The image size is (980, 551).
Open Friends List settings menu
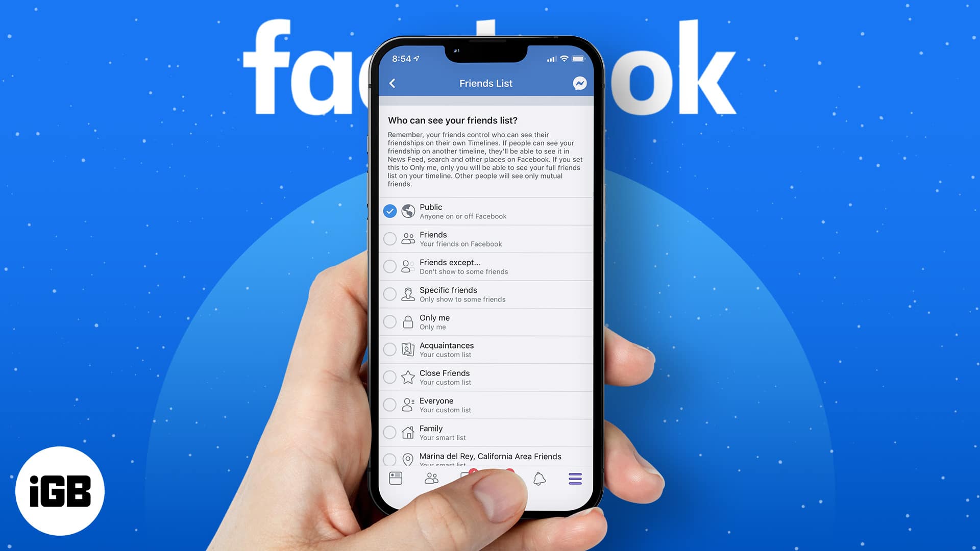coord(485,83)
